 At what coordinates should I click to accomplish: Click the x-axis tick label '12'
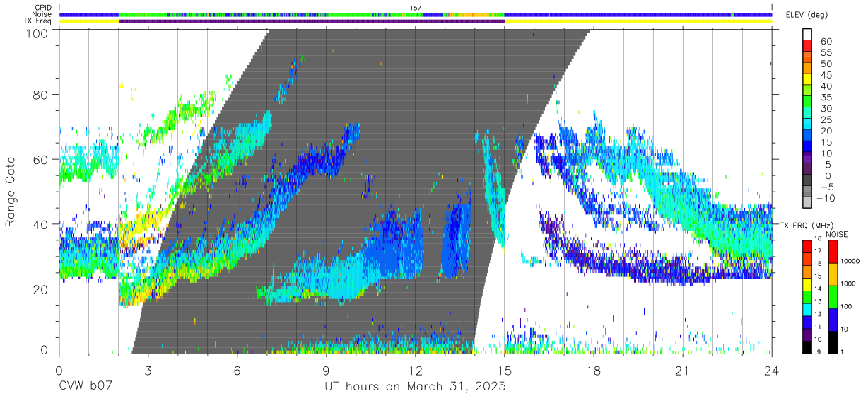tap(416, 371)
